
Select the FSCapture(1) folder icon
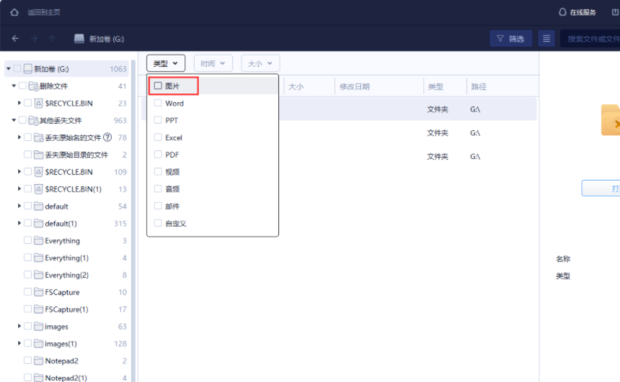(38, 309)
